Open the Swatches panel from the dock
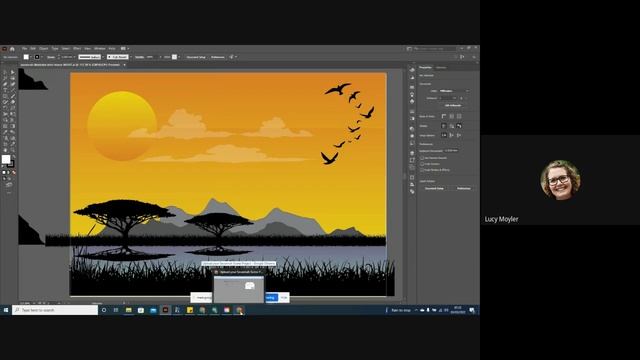This screenshot has height=360, width=640. tap(412, 87)
